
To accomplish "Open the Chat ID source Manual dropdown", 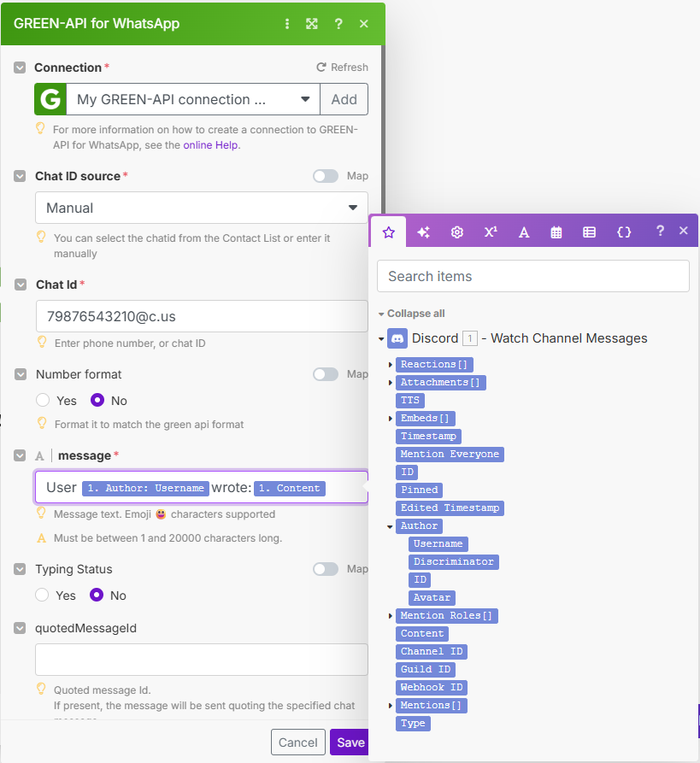I will tap(201, 208).
